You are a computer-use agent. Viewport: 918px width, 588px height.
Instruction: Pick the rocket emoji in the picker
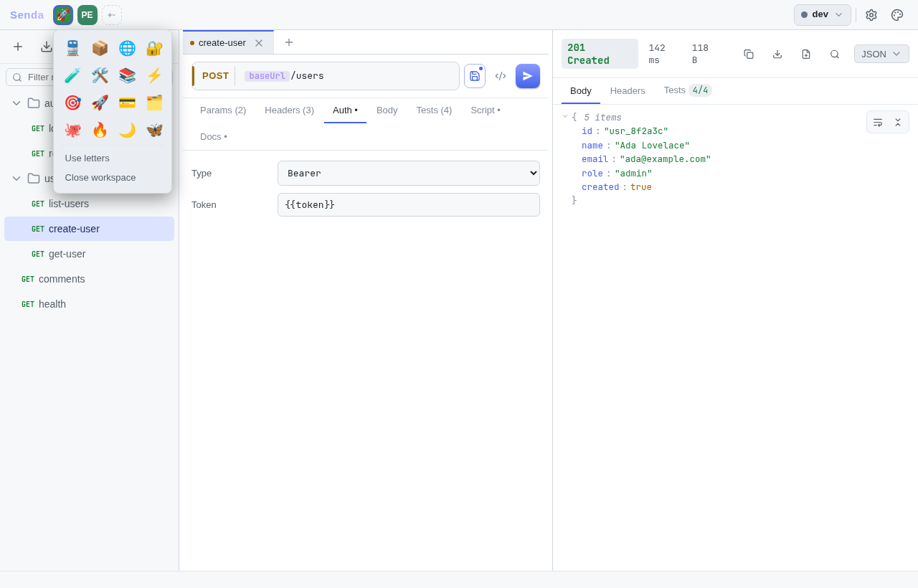click(x=100, y=103)
